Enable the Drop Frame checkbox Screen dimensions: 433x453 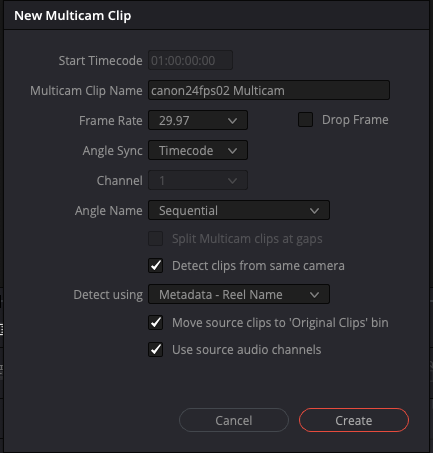(305, 120)
